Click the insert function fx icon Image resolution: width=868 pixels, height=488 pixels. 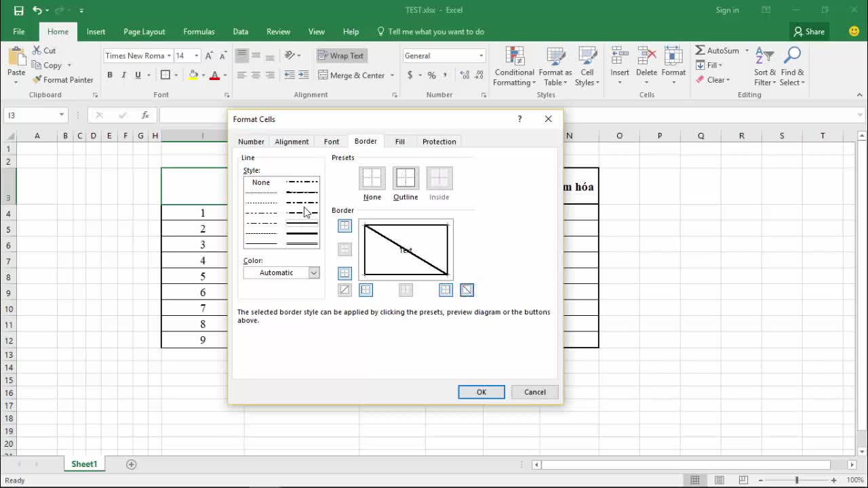tap(145, 115)
